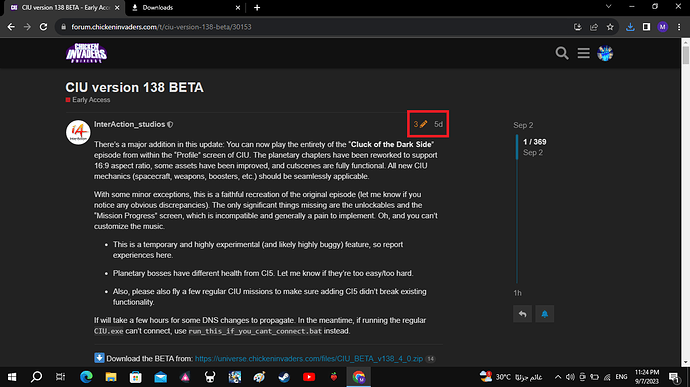Open the tab search chevron
The image size is (690, 387).
click(x=608, y=7)
